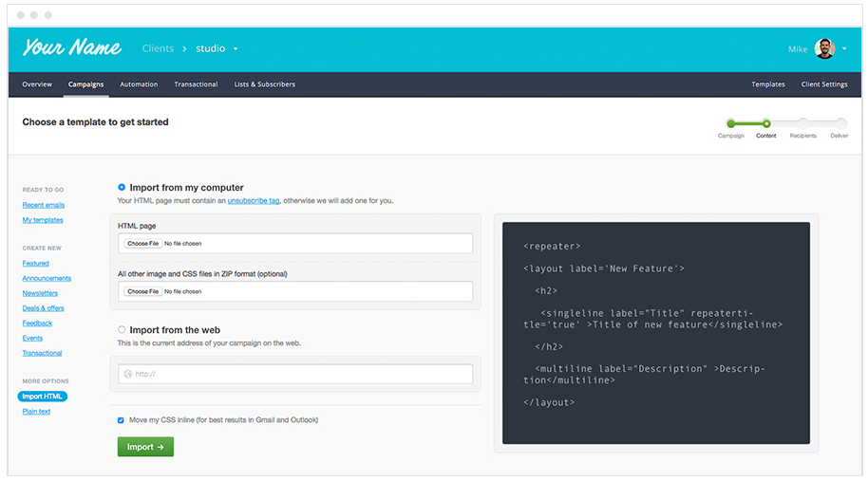
Task: Click the Recipients step marker
Action: pyautogui.click(x=802, y=123)
